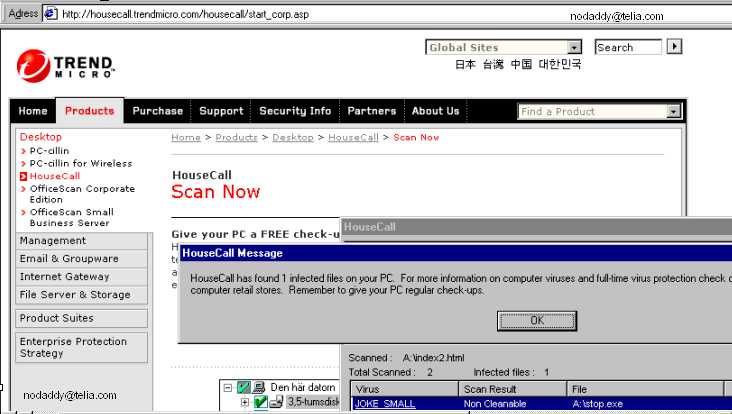Click the page icon in the address bar
This screenshot has width=732, height=414.
point(50,14)
